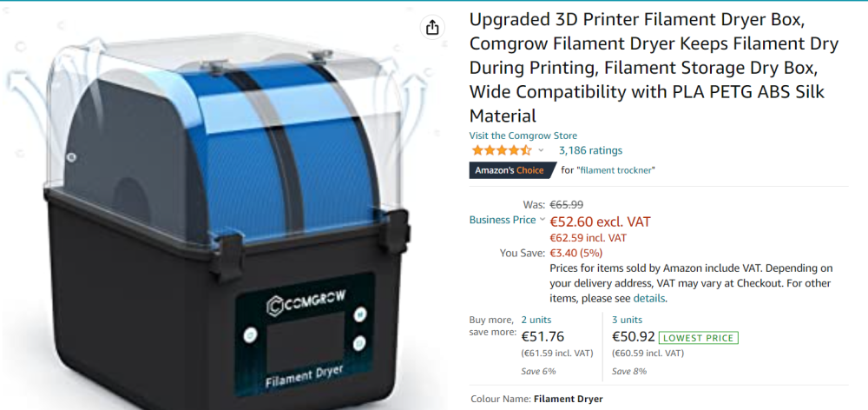Click the VAT details link
868x410 pixels.
pos(649,299)
